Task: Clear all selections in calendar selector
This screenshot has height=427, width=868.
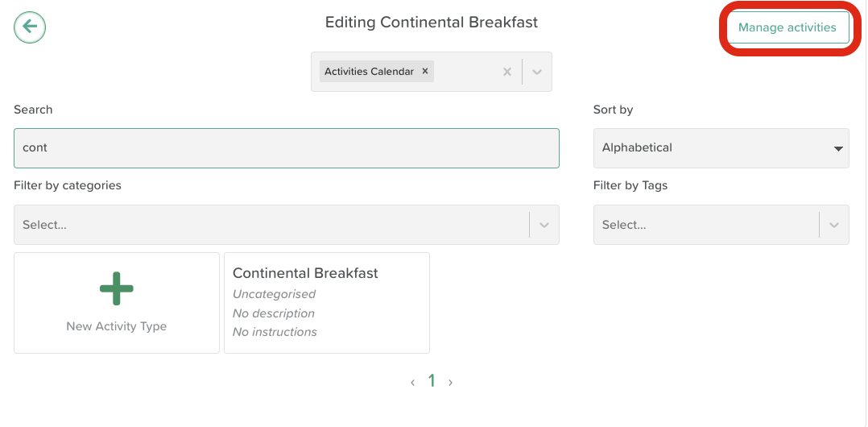Action: (x=507, y=72)
